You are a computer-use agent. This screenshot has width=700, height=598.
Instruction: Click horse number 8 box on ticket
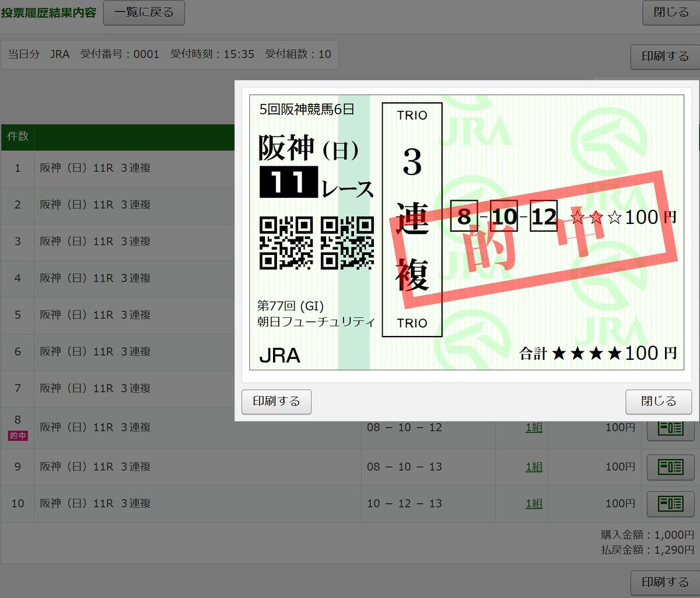point(464,216)
